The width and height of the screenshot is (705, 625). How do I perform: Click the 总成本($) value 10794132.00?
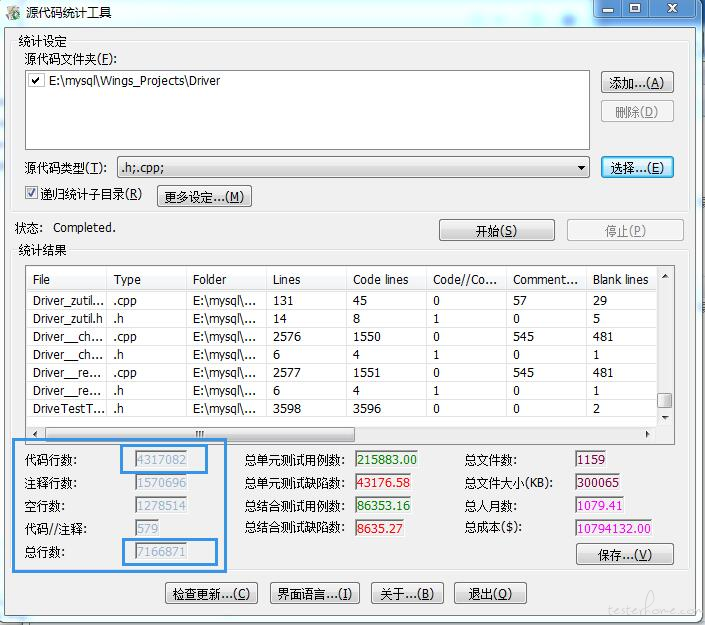614,528
